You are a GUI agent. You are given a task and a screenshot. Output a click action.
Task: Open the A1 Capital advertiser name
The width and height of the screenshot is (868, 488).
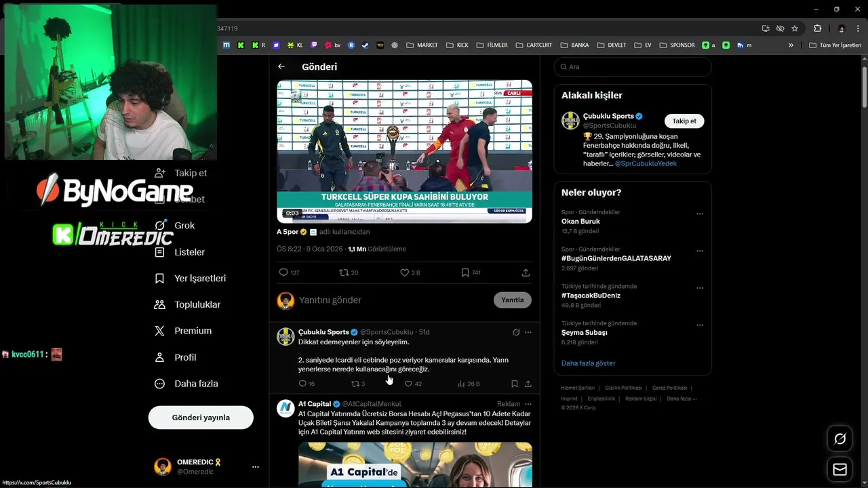coord(315,404)
